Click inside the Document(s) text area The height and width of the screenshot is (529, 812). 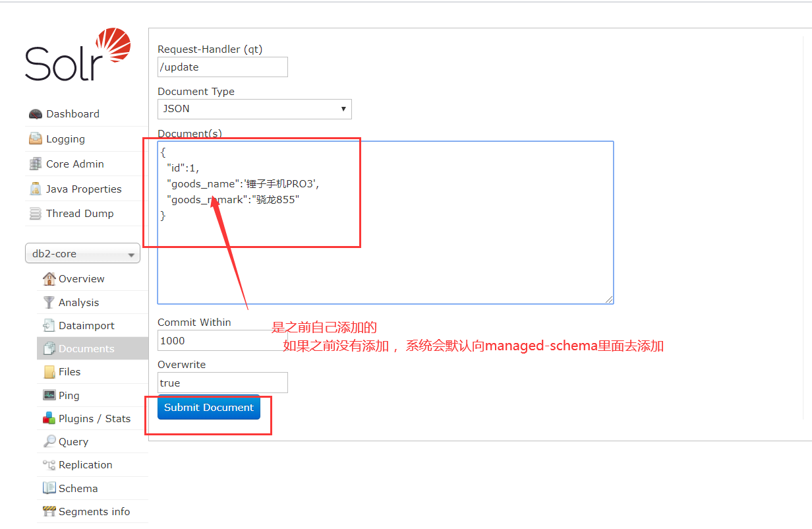386,222
